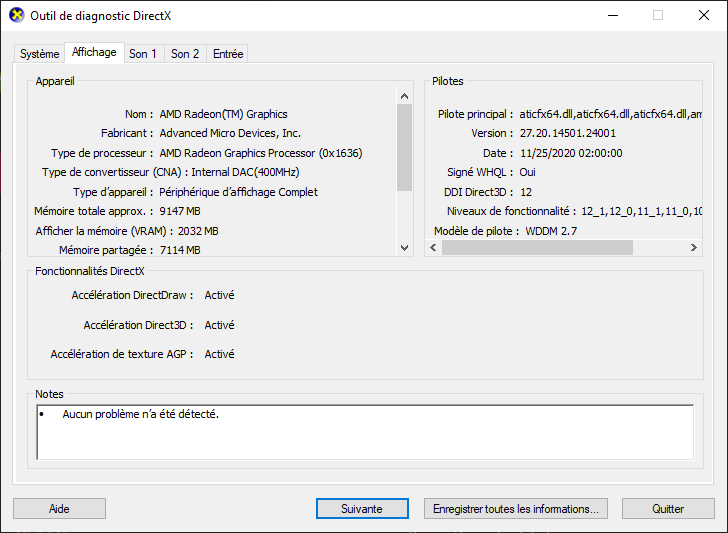The image size is (728, 533).
Task: Click the "12_1,12_0,11_1" feature levels value
Action: [641, 211]
